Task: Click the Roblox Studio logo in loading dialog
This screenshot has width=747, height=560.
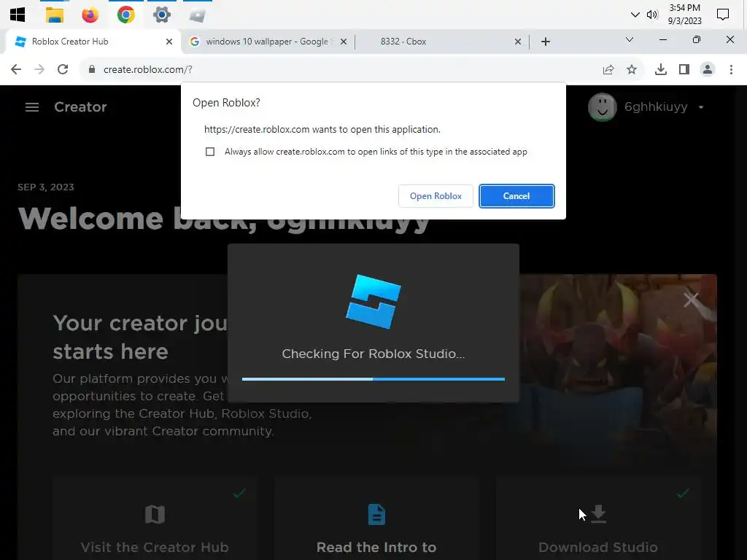Action: point(373,301)
